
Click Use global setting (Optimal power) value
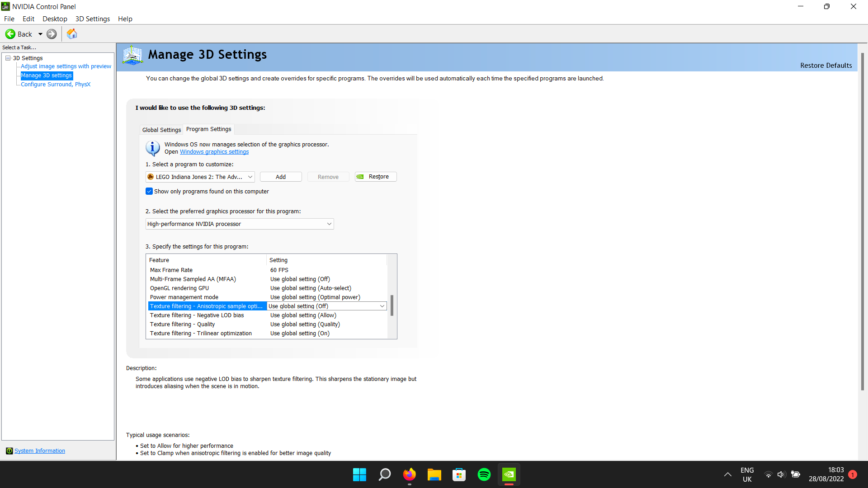(315, 297)
